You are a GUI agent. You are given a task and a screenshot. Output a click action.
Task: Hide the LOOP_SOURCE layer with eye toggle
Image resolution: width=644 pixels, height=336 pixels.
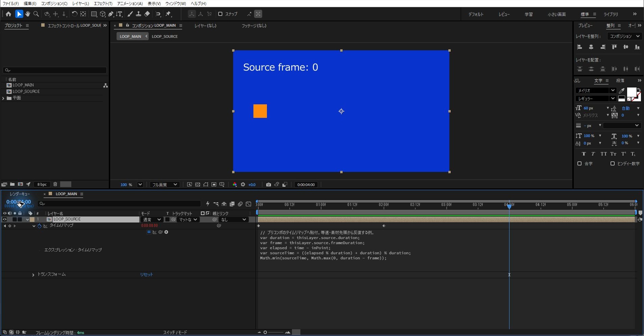[5, 219]
